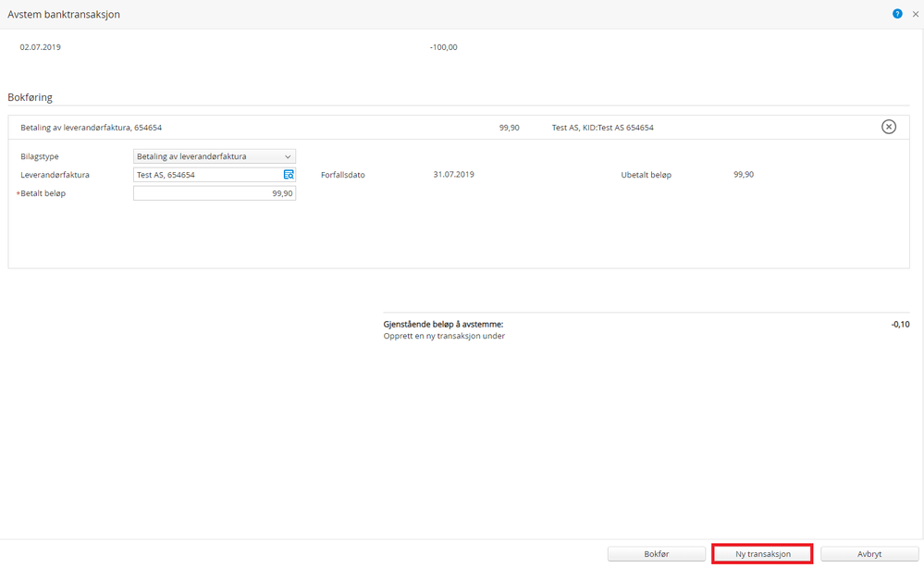924x568 pixels.
Task: Focus the Betalt beløp amount field
Action: point(215,193)
